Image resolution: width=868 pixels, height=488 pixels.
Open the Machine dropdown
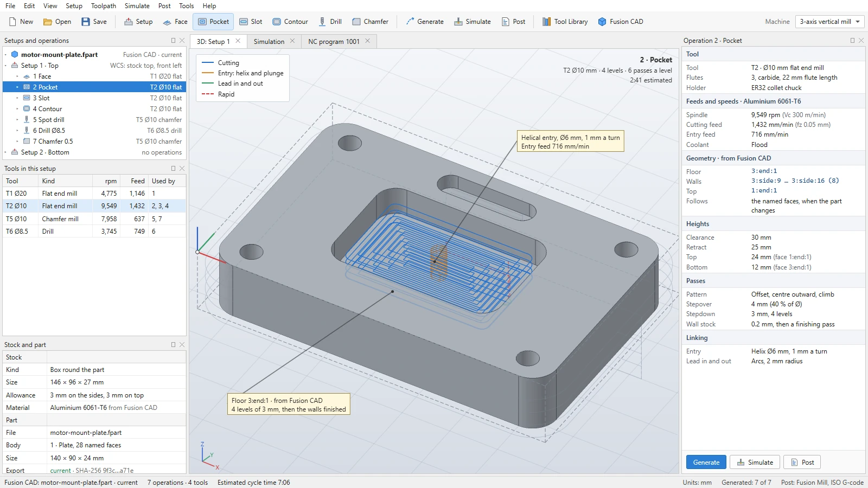(829, 22)
